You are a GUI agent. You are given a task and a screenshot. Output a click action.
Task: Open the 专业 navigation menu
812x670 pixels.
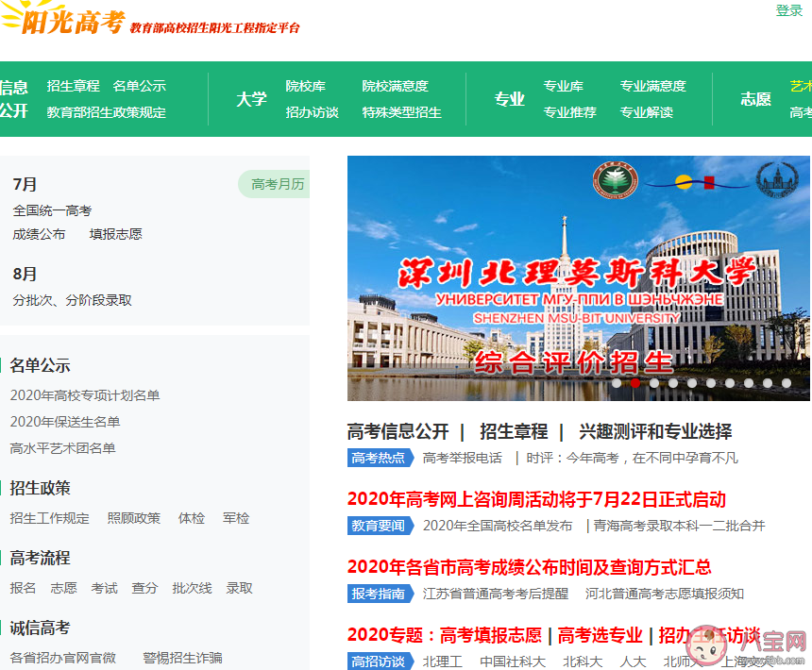point(509,98)
